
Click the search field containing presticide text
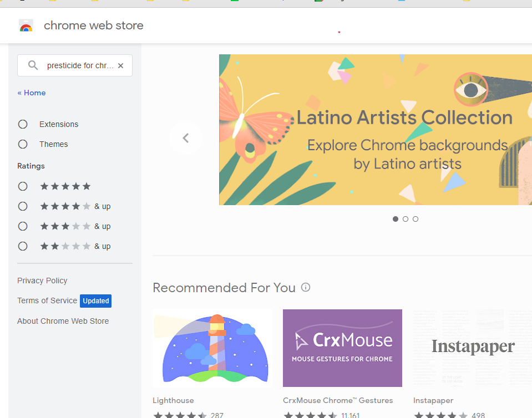75,65
